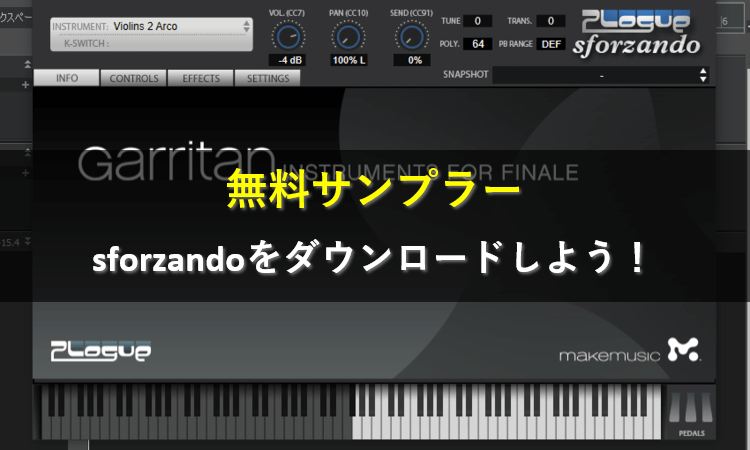Open the SNAPSHOT dropdown
The width and height of the screenshot is (750, 450).
point(600,75)
